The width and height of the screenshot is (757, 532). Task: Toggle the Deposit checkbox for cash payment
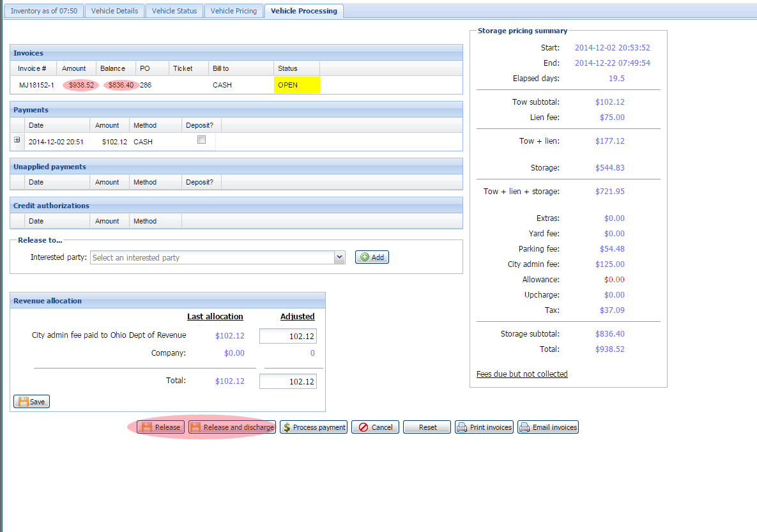pyautogui.click(x=202, y=140)
